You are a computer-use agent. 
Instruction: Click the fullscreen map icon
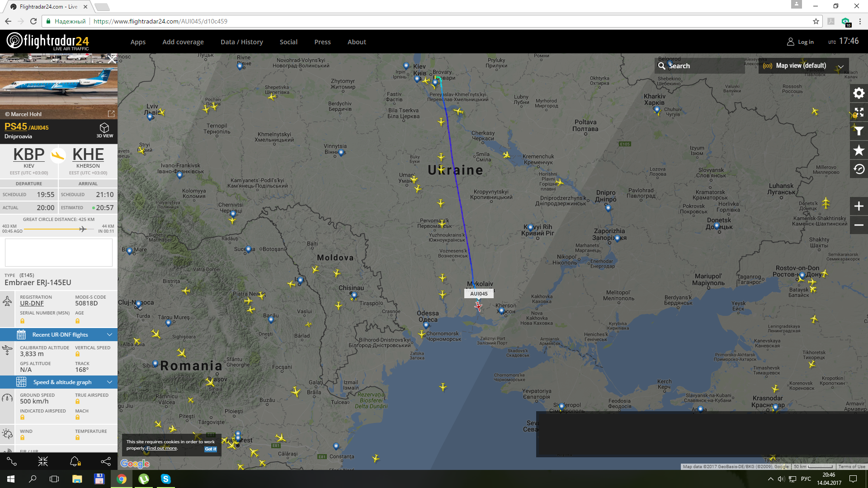tap(859, 112)
